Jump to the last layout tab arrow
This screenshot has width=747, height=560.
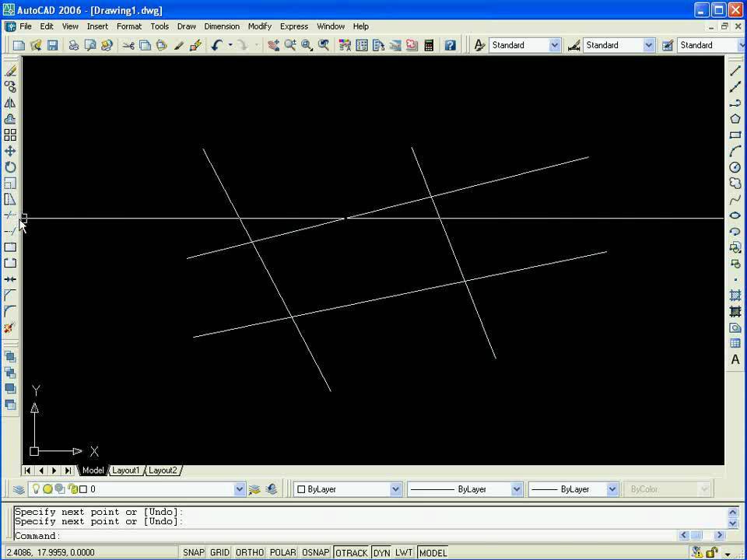point(68,471)
